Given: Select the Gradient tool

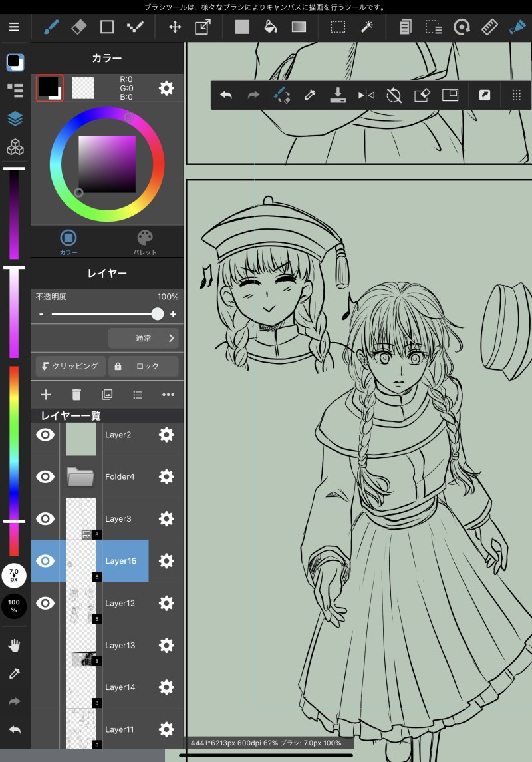Looking at the screenshot, I should 299,27.
